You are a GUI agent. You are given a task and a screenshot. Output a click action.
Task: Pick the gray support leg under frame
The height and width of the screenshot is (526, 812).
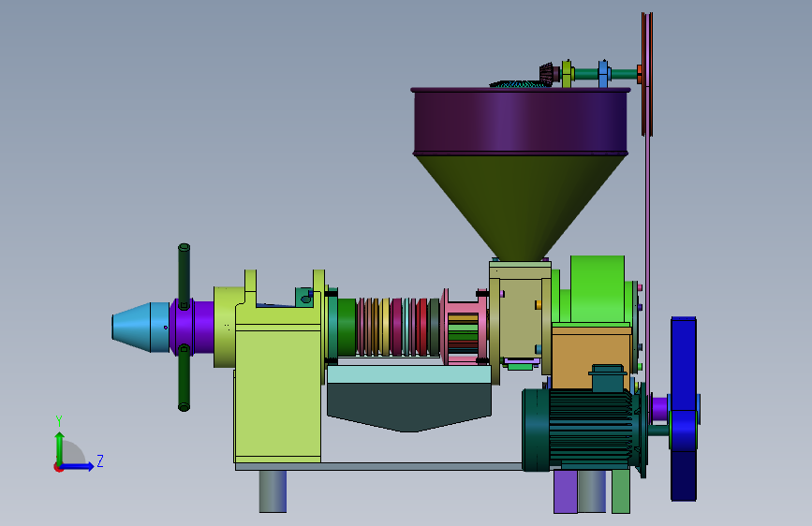273,491
